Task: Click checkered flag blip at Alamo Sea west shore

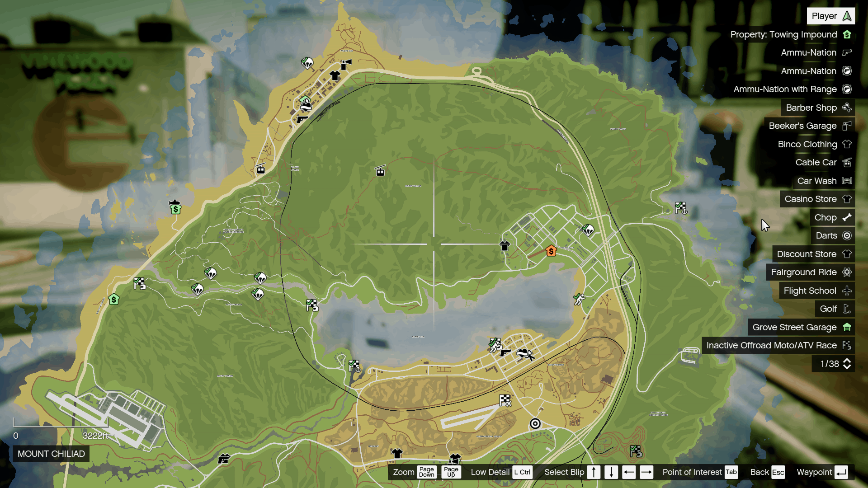Action: coord(312,305)
